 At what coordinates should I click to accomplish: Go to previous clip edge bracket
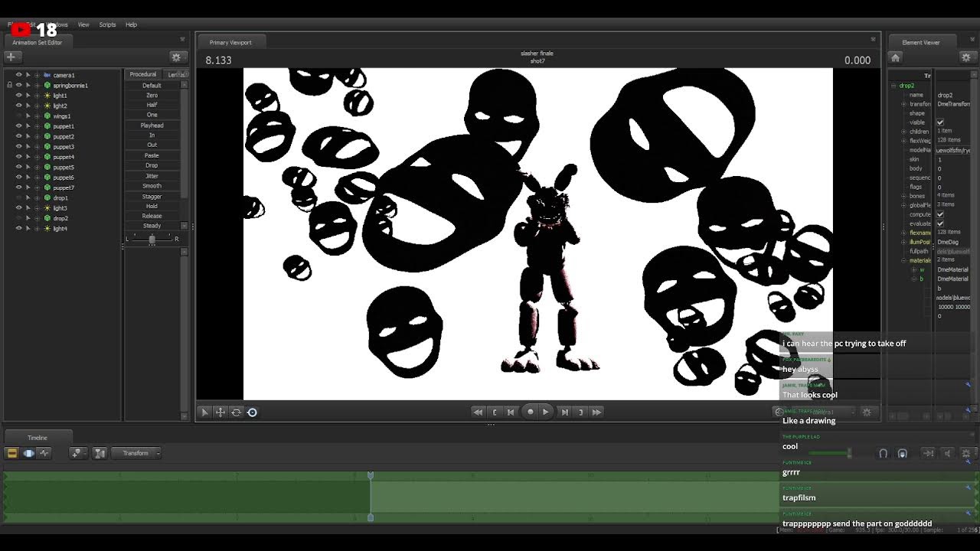tap(495, 412)
